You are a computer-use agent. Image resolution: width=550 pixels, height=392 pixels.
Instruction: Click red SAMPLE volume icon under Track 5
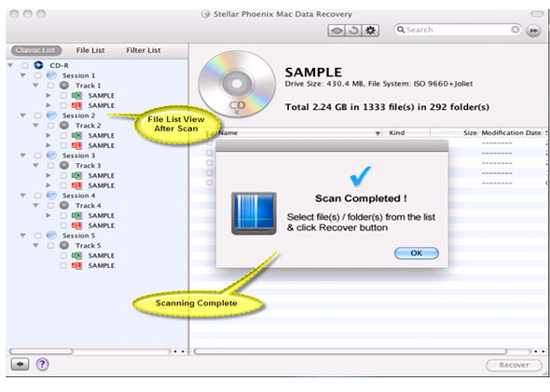pos(76,265)
